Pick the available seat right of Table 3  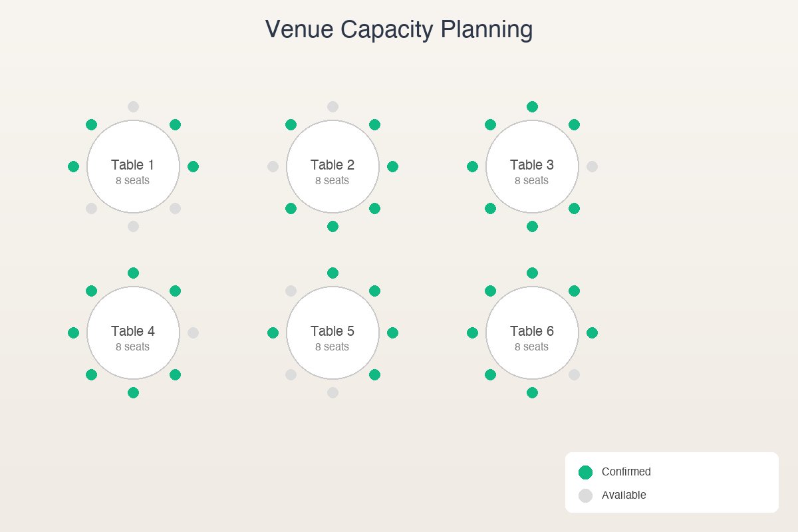tap(592, 166)
